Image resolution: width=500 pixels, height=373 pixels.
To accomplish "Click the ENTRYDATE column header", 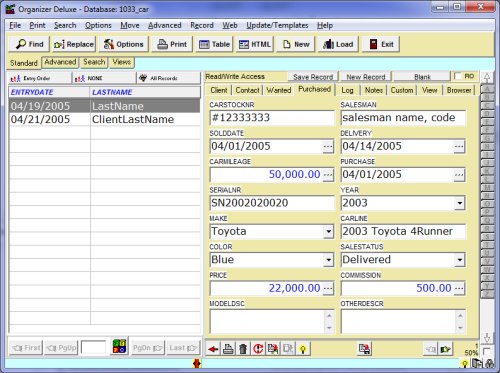I will pos(49,92).
